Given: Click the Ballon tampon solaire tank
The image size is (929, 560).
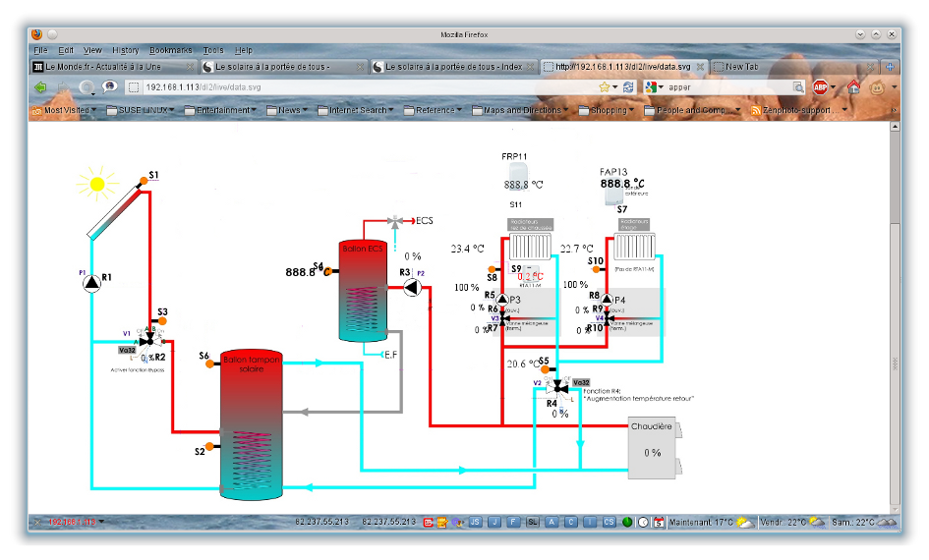Looking at the screenshot, I should (x=251, y=422).
